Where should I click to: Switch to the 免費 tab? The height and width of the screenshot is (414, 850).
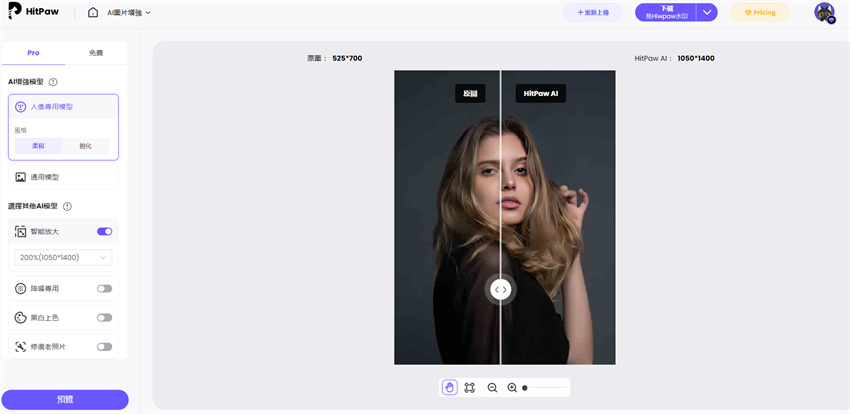coord(95,52)
